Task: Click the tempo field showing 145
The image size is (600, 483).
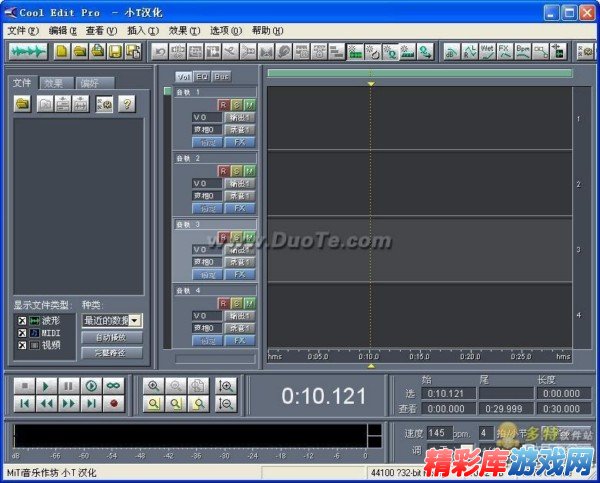Action: tap(436, 432)
